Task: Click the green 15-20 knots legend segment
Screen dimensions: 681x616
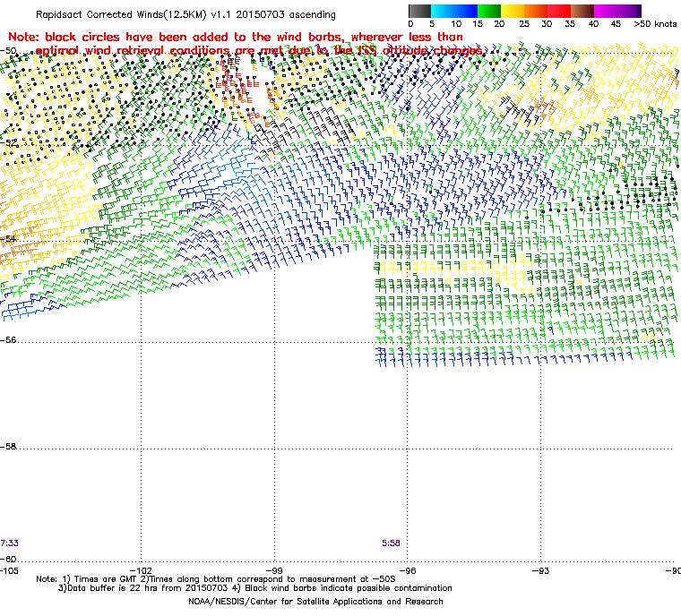Action: [489, 11]
